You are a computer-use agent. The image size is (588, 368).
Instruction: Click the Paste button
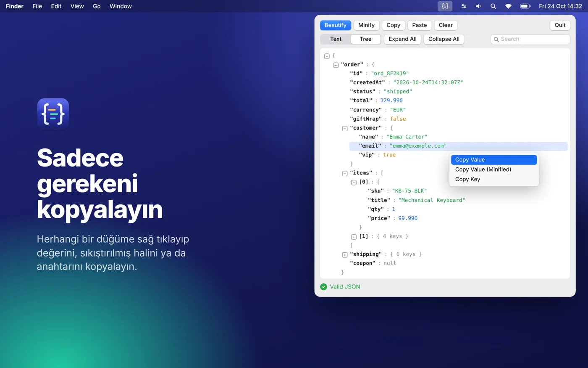coord(420,25)
